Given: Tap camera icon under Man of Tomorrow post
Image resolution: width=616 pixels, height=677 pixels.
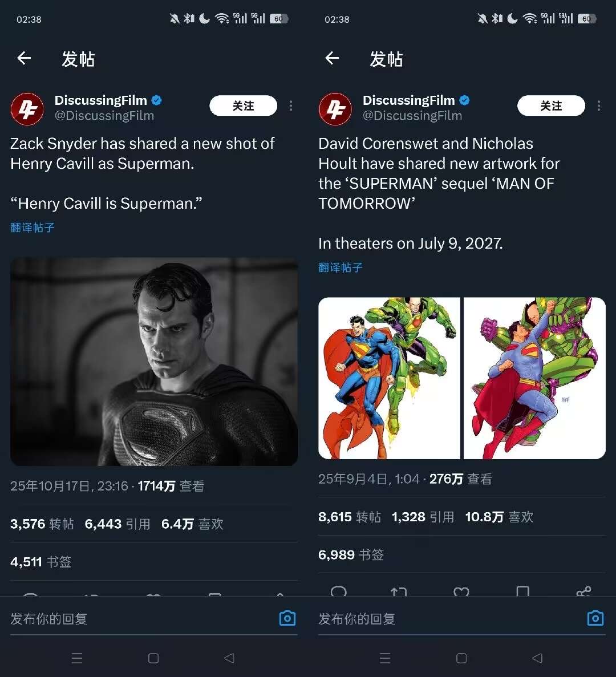Looking at the screenshot, I should pos(595,618).
